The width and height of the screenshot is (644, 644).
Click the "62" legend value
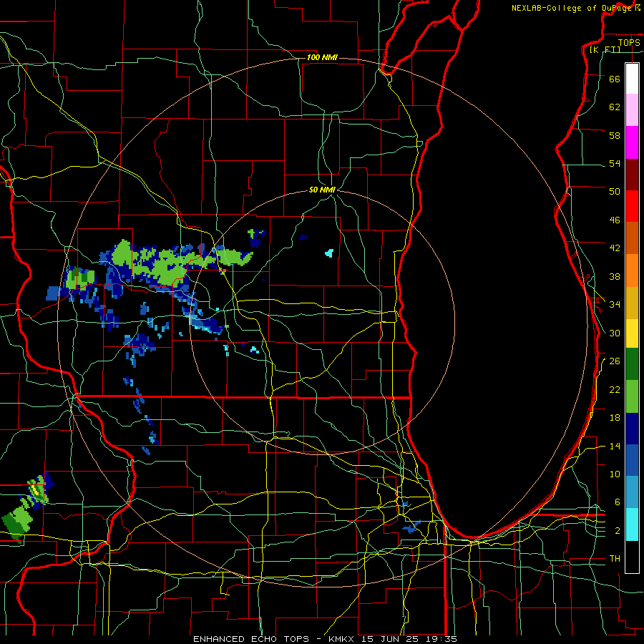(x=615, y=107)
